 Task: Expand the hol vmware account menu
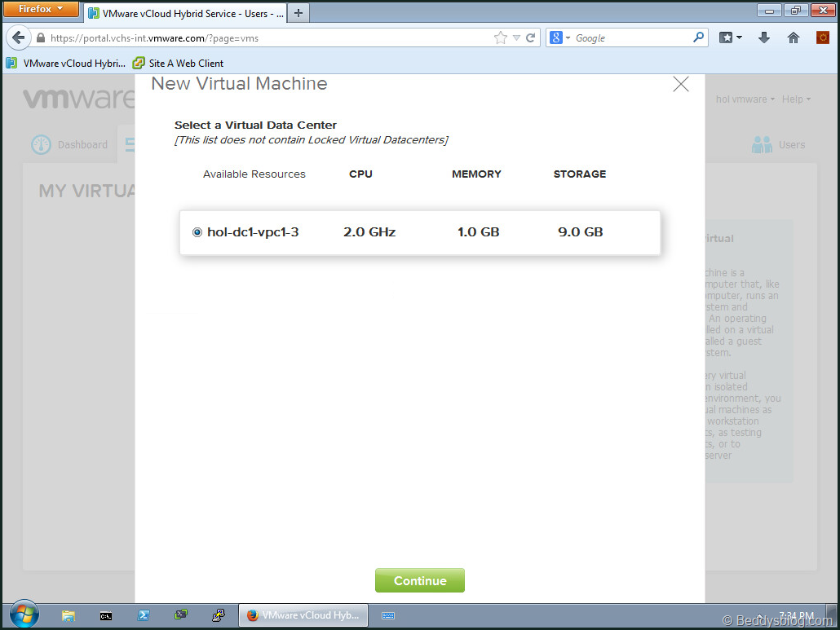coord(745,99)
